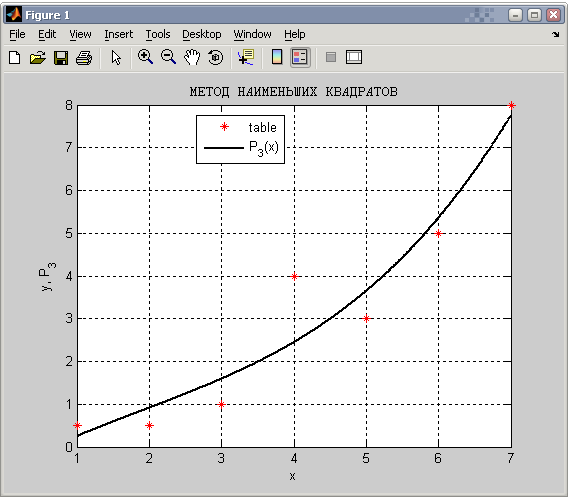Click the y, P3 axis label

(x=47, y=277)
